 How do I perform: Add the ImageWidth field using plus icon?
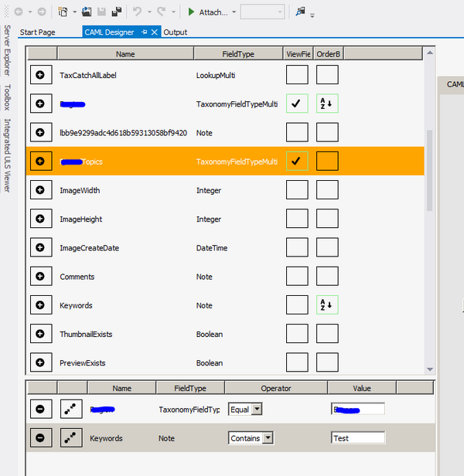point(40,190)
